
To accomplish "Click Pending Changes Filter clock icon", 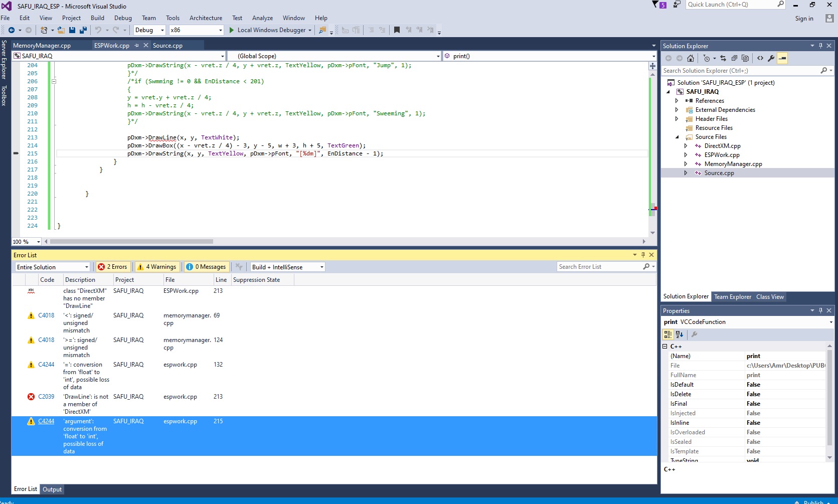I will tap(707, 58).
